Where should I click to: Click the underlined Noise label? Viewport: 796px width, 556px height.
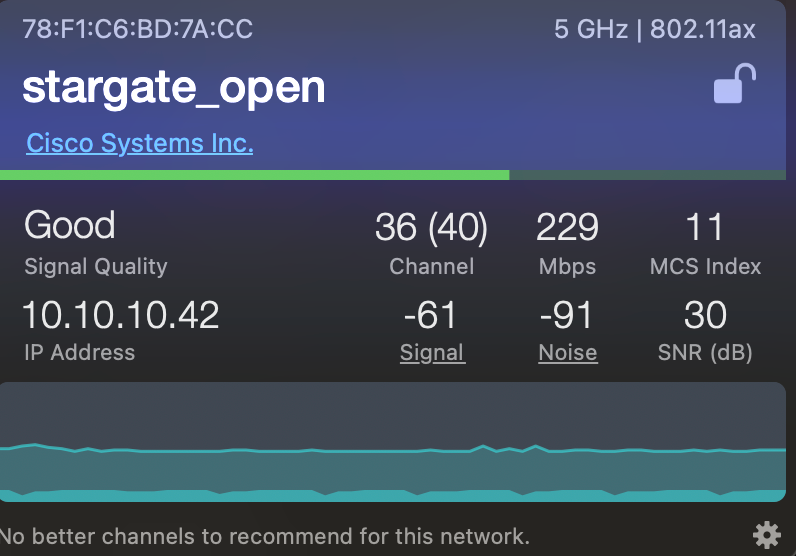(x=568, y=352)
